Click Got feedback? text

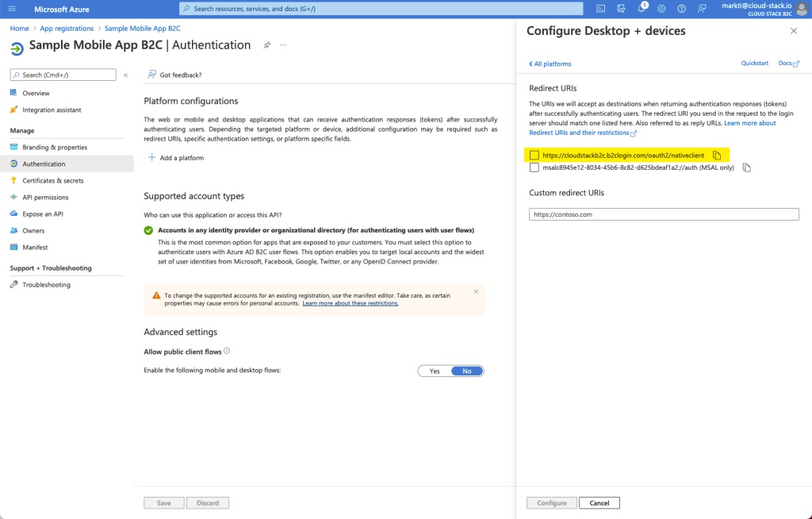[x=181, y=75]
